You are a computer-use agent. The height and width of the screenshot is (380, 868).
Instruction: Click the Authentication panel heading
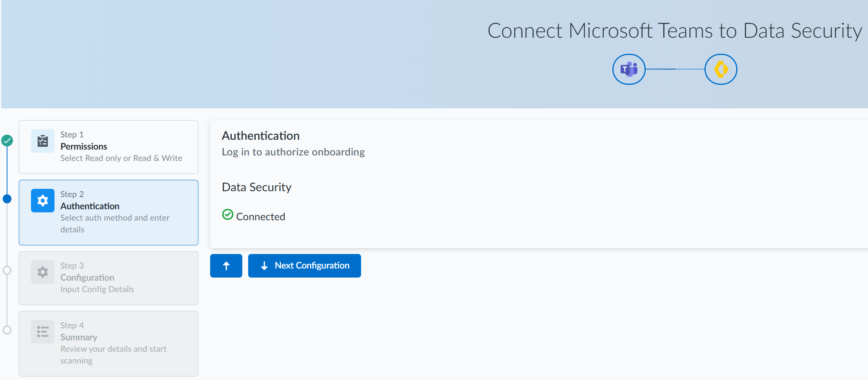[x=261, y=136]
